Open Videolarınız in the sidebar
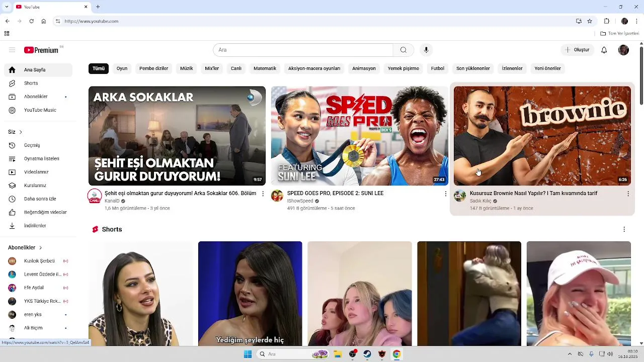The width and height of the screenshot is (644, 362). pyautogui.click(x=38, y=172)
